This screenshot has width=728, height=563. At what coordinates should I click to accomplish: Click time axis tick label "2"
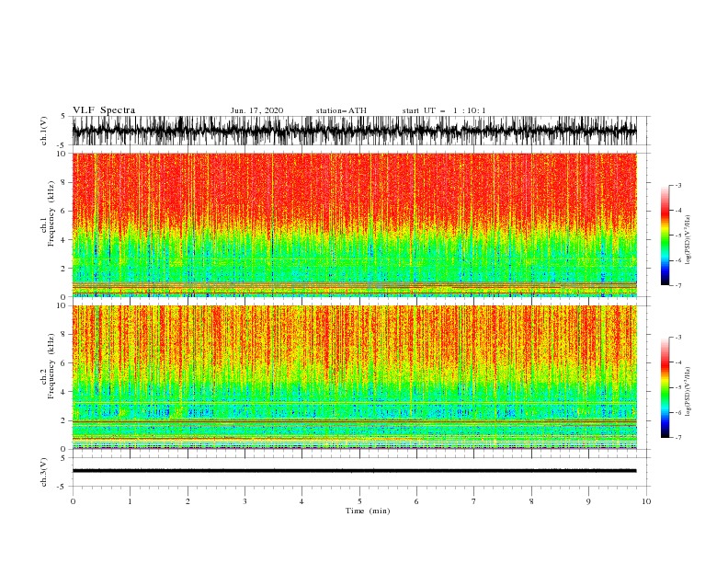coord(188,501)
